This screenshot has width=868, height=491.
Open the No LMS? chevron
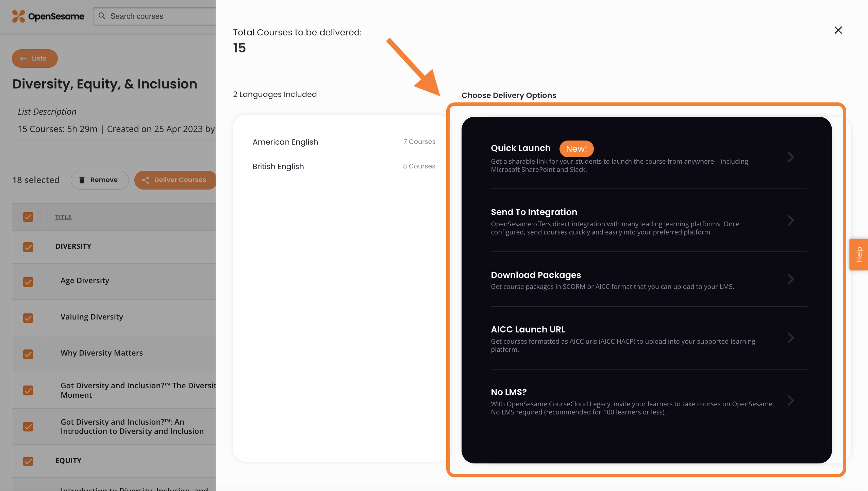tap(791, 400)
